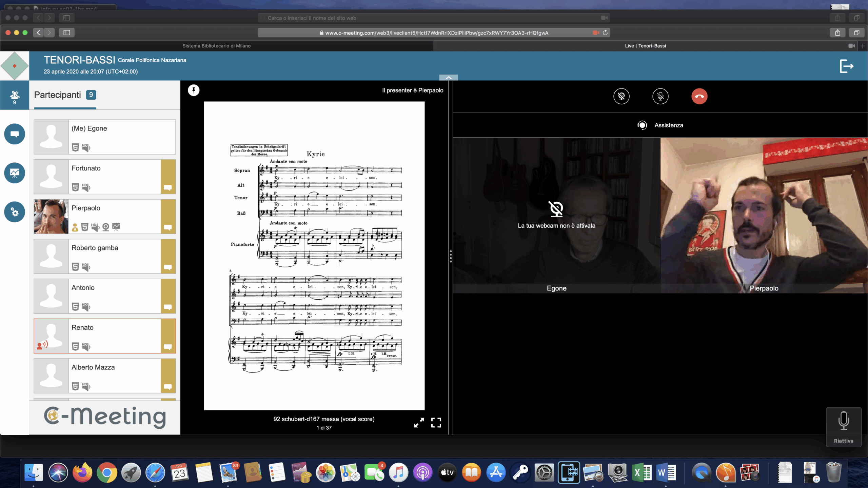The width and height of the screenshot is (868, 488).
Task: Open Microsoft Excel from the Dock
Action: click(x=642, y=472)
